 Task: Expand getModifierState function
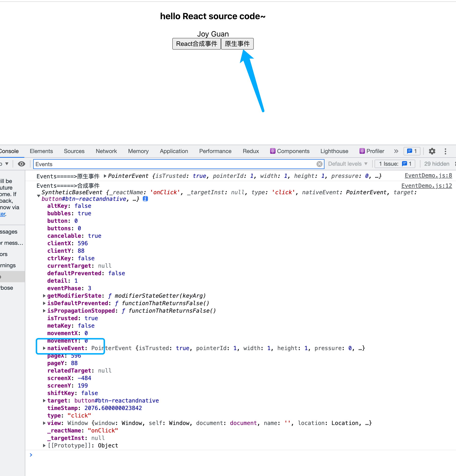pyautogui.click(x=44, y=296)
